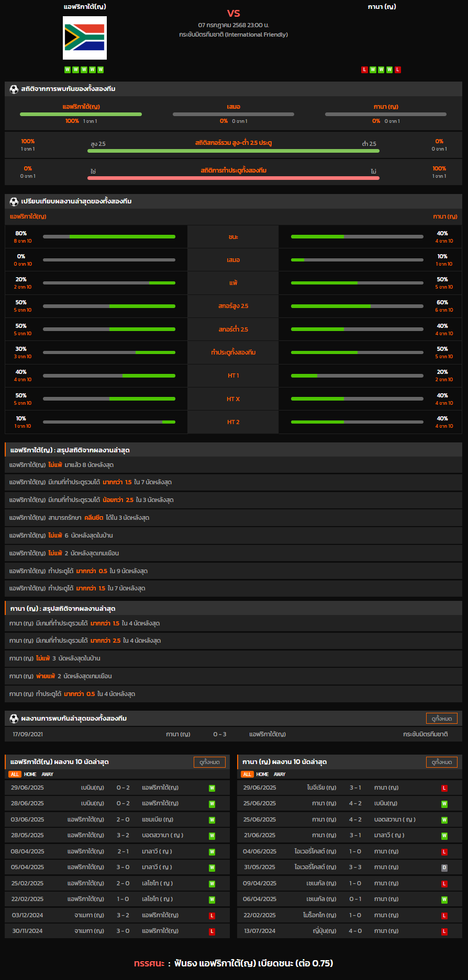Click the กานา (ญ) team name at top
The width and height of the screenshot is (468, 980).
click(x=382, y=7)
